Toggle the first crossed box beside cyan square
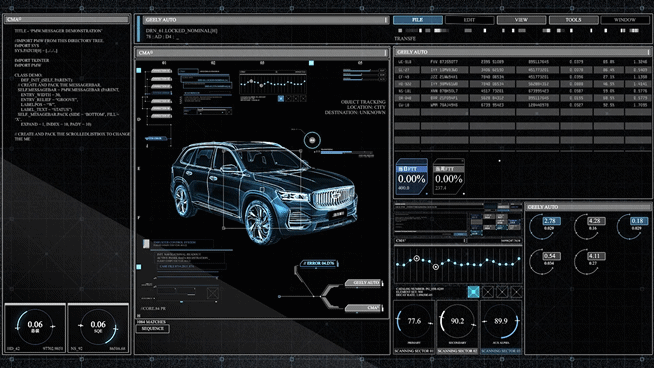 click(488, 292)
